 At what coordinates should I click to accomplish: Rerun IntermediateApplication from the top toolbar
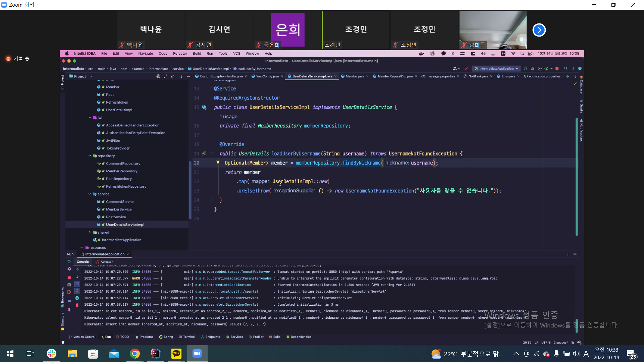tap(525, 69)
